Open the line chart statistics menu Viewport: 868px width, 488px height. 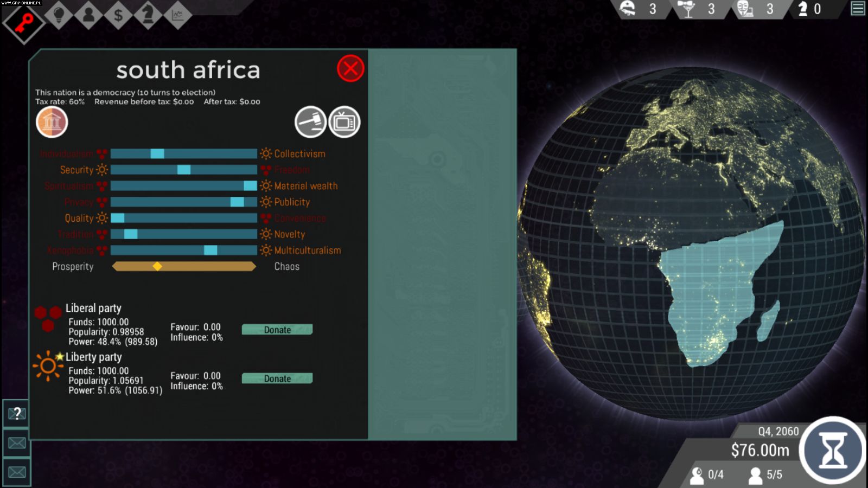[x=177, y=15]
